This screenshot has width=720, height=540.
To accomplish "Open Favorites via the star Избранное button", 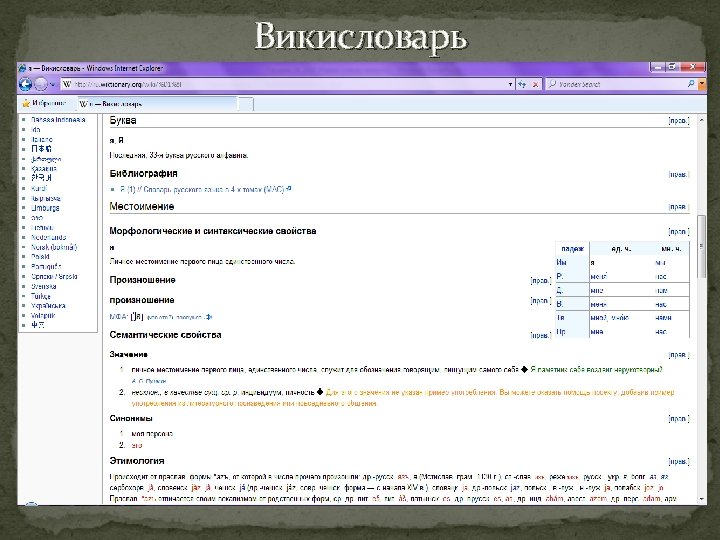I will click(x=45, y=103).
